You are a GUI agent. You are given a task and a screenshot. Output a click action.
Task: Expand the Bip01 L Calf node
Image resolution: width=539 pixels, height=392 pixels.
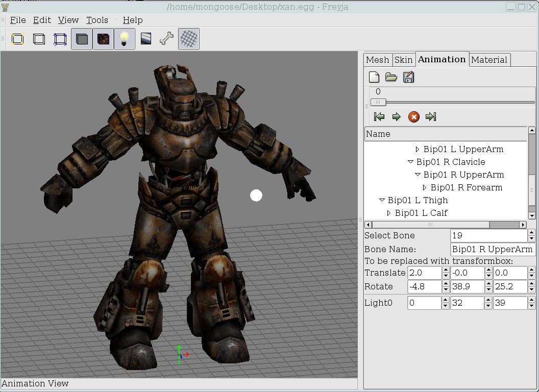(389, 213)
